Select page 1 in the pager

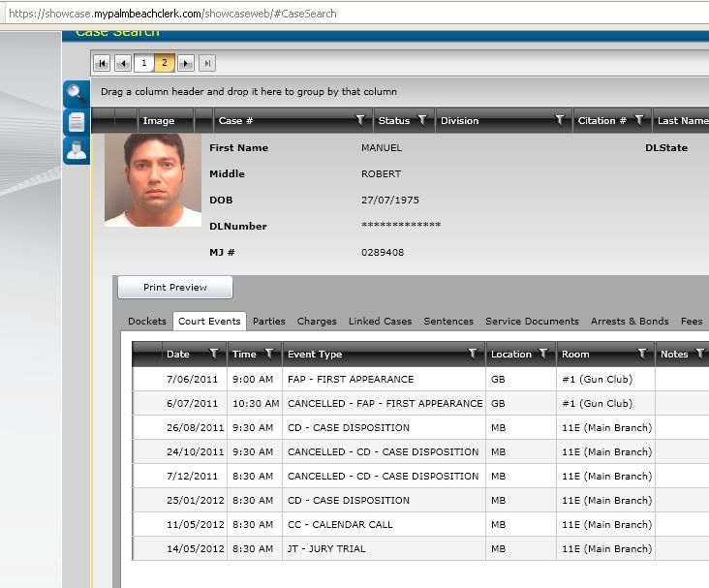click(143, 63)
